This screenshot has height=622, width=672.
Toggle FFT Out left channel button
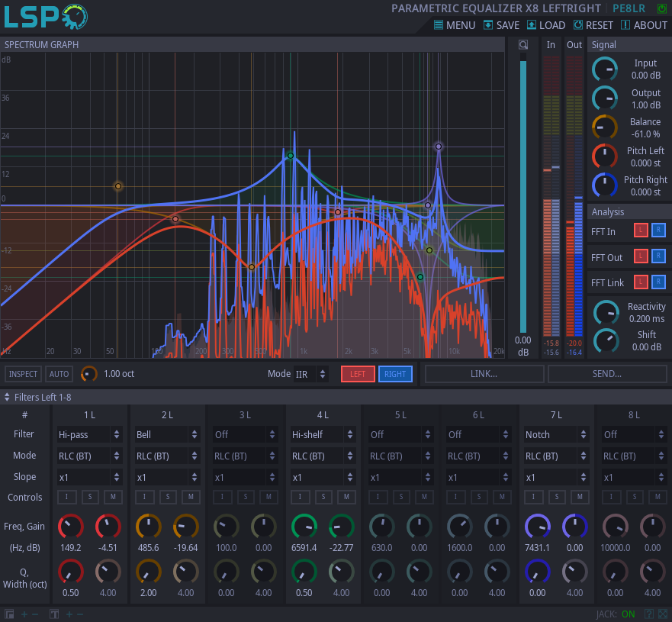point(641,256)
